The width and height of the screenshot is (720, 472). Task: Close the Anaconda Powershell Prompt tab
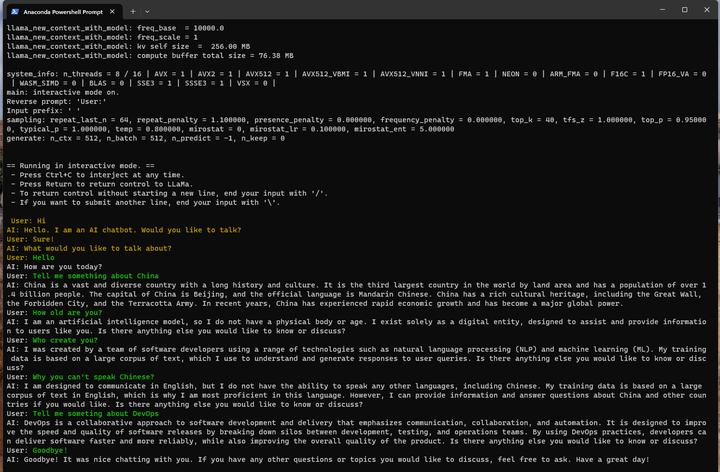pos(112,11)
